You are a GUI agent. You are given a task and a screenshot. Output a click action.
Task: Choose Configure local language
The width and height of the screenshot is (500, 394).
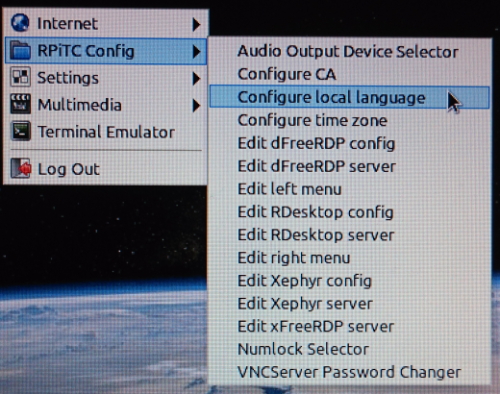349,97
